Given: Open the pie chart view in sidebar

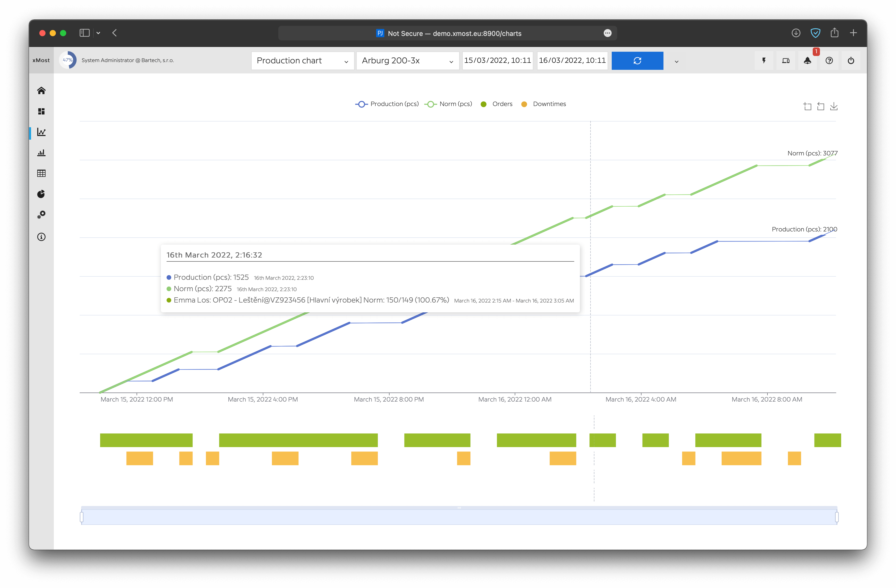Looking at the screenshot, I should tap(41, 194).
